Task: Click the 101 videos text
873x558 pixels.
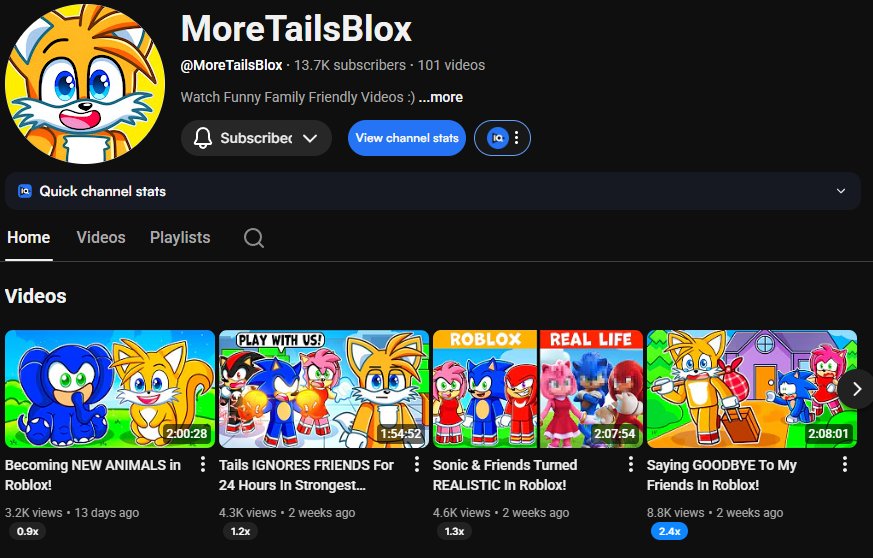Action: coord(451,65)
